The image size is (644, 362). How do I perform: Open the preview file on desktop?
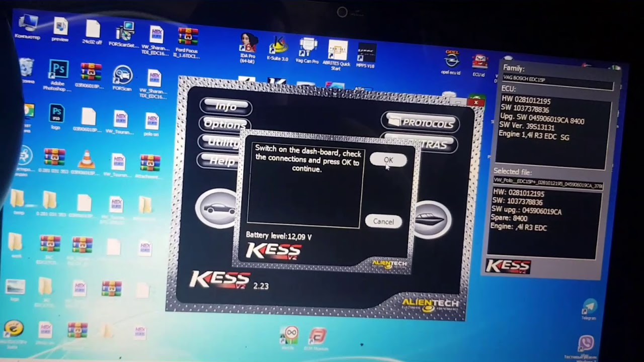click(60, 29)
